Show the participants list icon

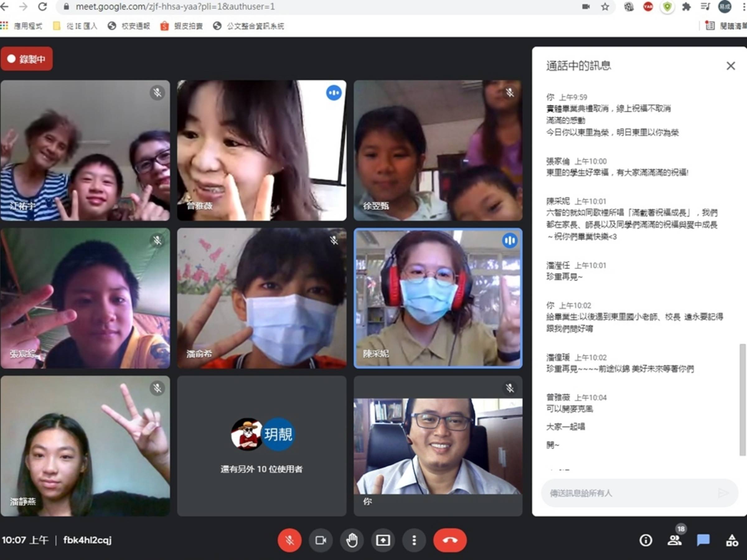pyautogui.click(x=674, y=540)
